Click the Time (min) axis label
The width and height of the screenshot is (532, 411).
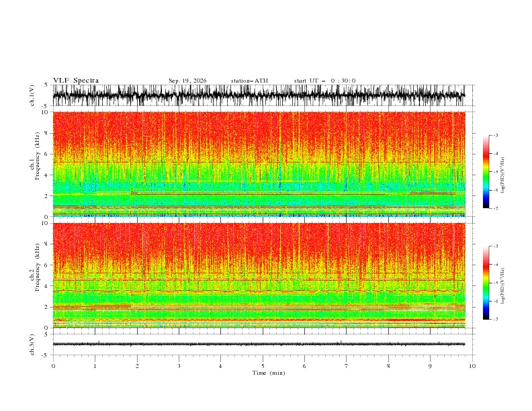[x=269, y=373]
